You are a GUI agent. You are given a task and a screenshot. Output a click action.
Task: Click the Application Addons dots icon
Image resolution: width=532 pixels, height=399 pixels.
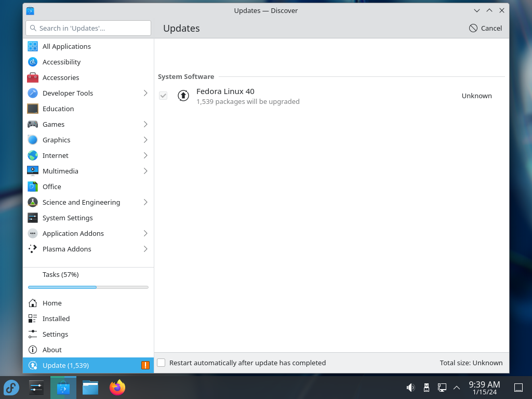(x=33, y=234)
